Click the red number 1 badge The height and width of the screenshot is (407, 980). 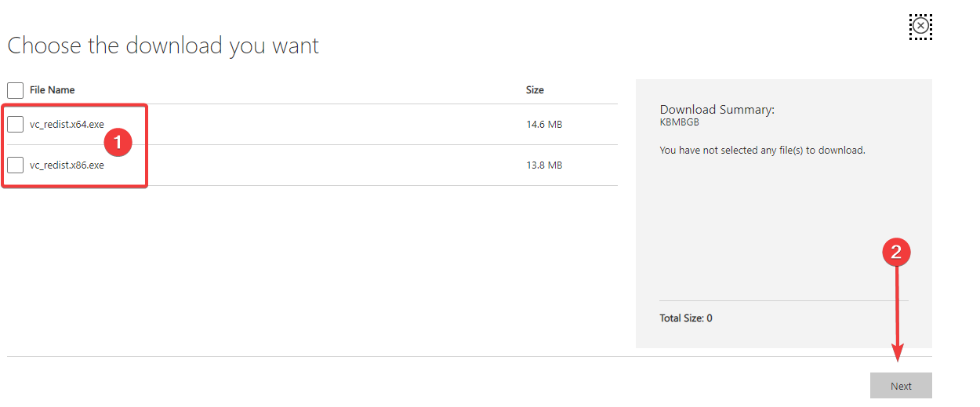click(x=118, y=142)
